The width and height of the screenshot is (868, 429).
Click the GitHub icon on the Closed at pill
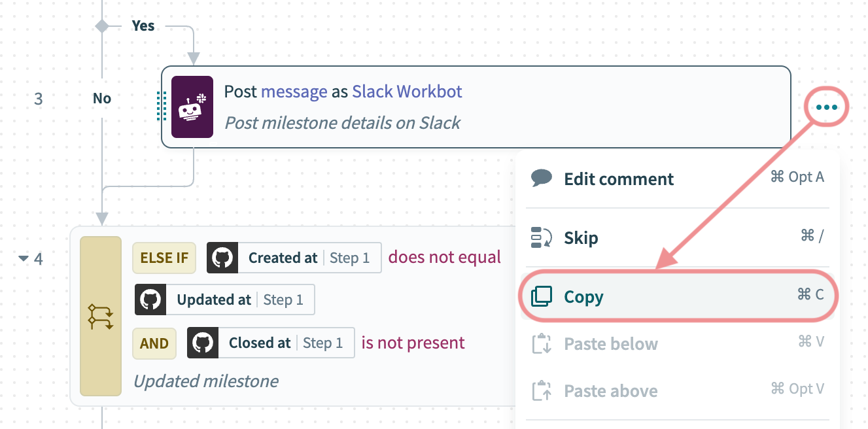click(203, 343)
